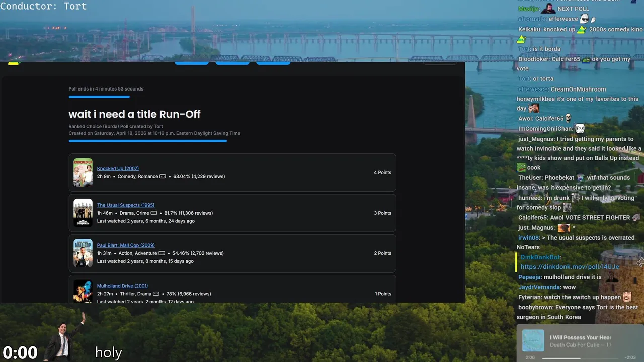The height and width of the screenshot is (362, 644).
Task: Click the Pepeeja username in chat
Action: click(x=530, y=277)
